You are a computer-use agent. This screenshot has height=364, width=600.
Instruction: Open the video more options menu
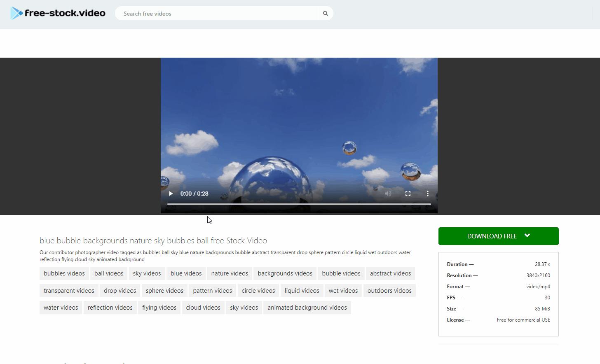(x=427, y=194)
